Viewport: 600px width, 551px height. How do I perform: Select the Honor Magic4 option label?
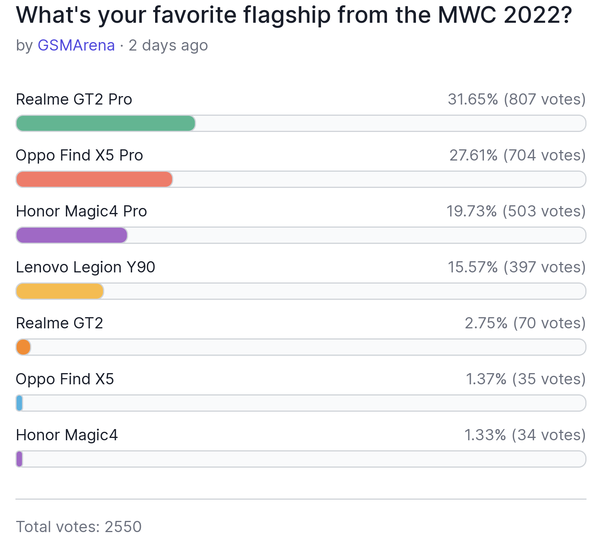tap(67, 435)
